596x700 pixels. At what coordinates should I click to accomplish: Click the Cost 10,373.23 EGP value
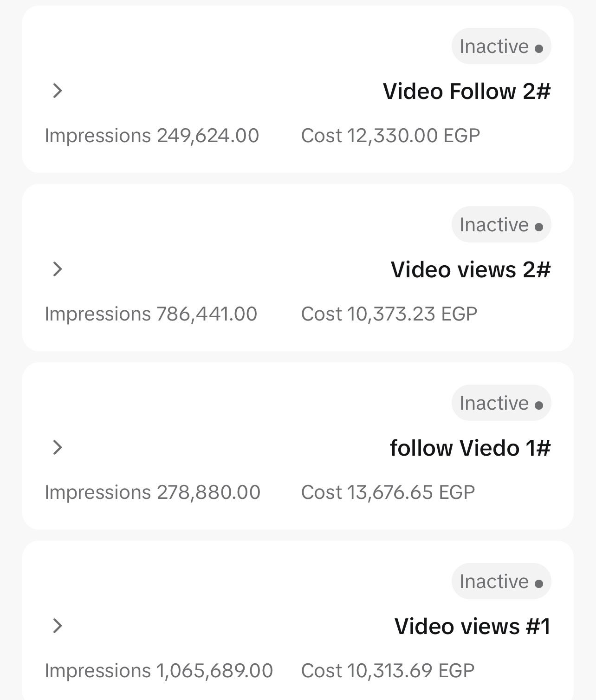pyautogui.click(x=389, y=314)
